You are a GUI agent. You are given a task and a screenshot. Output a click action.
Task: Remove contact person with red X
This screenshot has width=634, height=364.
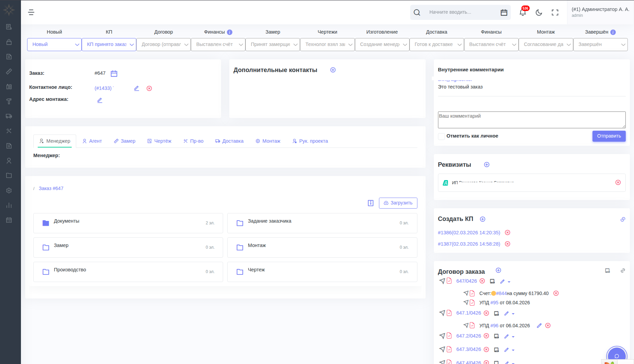(x=149, y=88)
